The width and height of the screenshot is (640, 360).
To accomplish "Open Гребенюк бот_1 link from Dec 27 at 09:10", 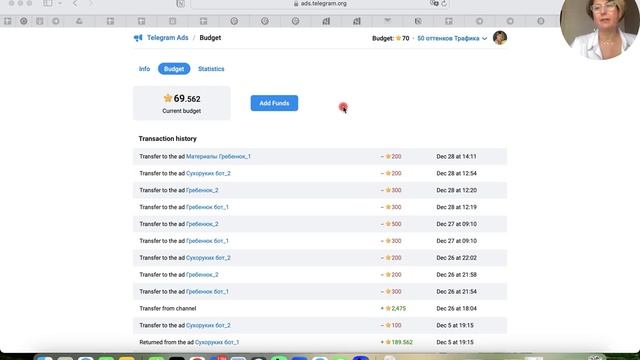I will pos(207,241).
